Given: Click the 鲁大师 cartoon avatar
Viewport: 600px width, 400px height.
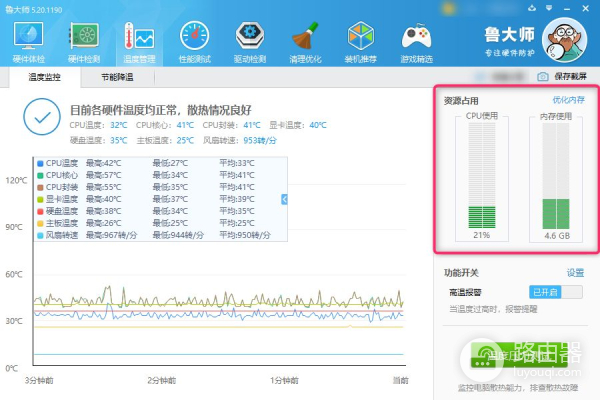Looking at the screenshot, I should click(565, 40).
